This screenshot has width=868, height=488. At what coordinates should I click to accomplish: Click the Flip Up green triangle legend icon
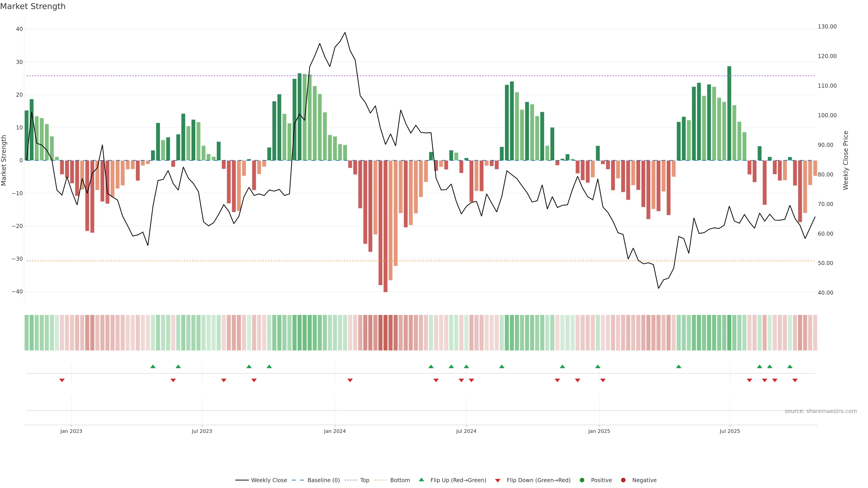pos(421,480)
